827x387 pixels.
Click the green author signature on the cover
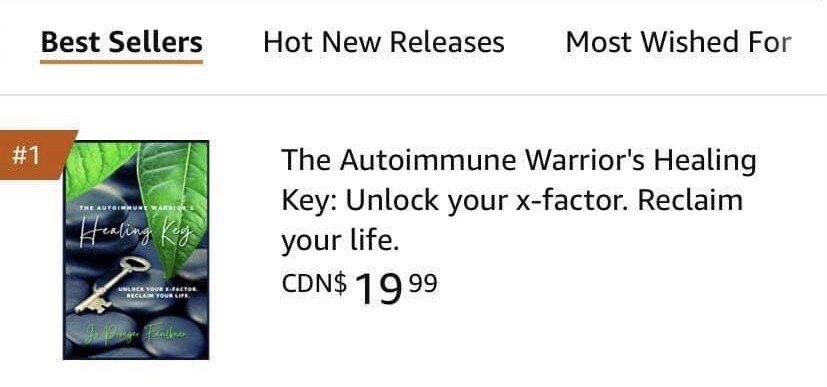click(136, 334)
